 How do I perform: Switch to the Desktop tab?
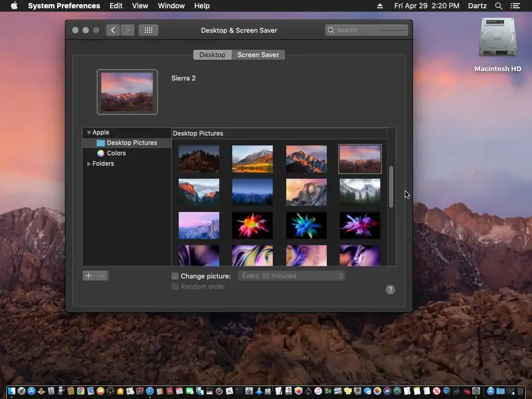point(212,55)
